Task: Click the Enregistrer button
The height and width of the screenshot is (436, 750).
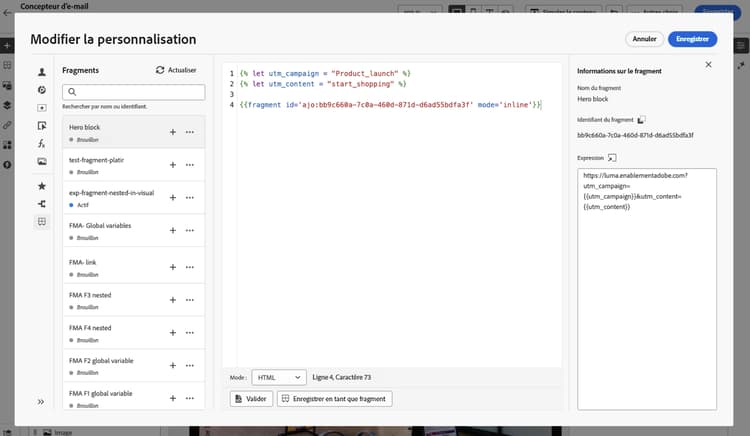Action: pyautogui.click(x=692, y=39)
